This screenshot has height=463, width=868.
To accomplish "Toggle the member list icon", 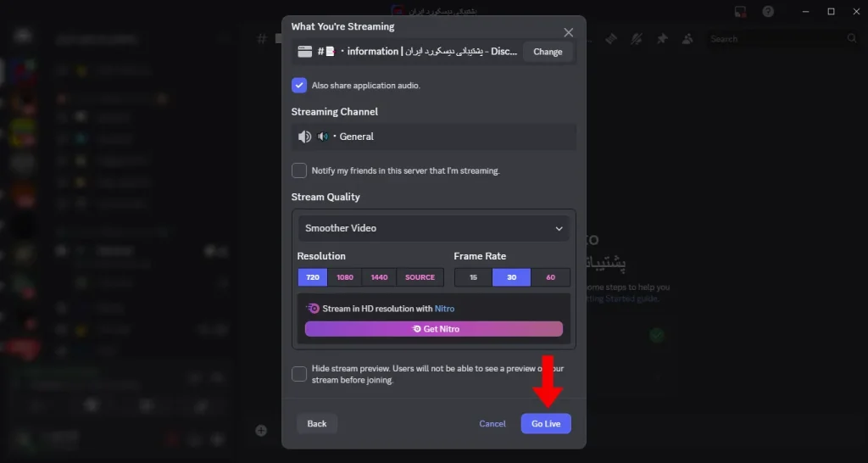I will tap(687, 39).
